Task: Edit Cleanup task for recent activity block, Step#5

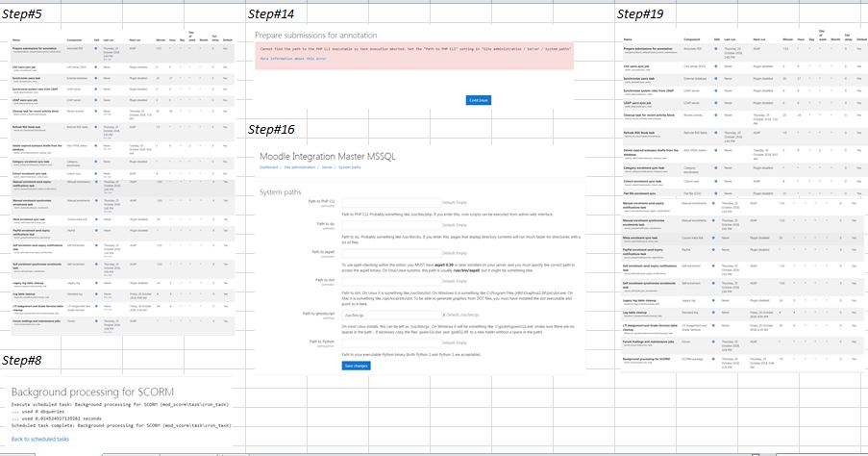Action: tap(96, 112)
